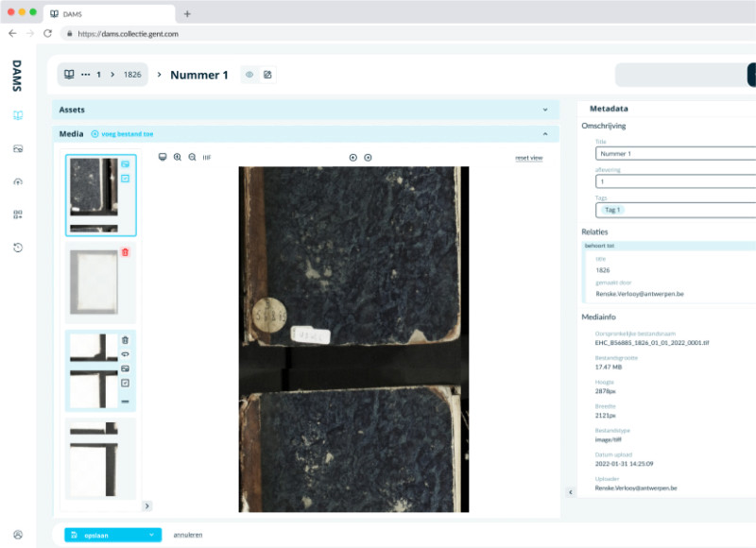Screen dimensions: 756x548
Task: Click the 'Nummer 1' page heading
Action: pyautogui.click(x=199, y=75)
